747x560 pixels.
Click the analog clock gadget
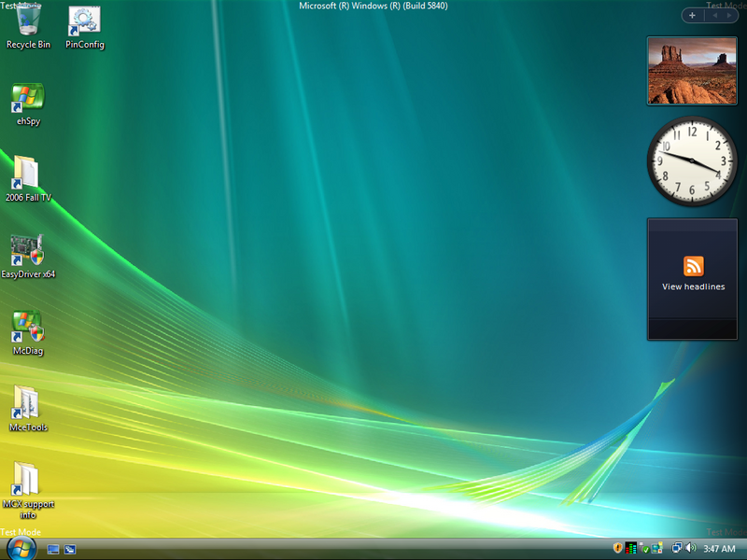pos(693,161)
